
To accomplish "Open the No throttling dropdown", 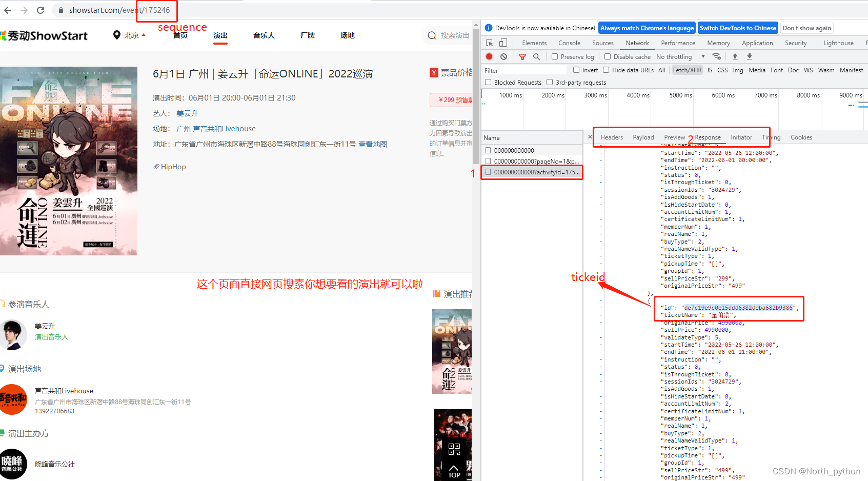I will tap(680, 56).
